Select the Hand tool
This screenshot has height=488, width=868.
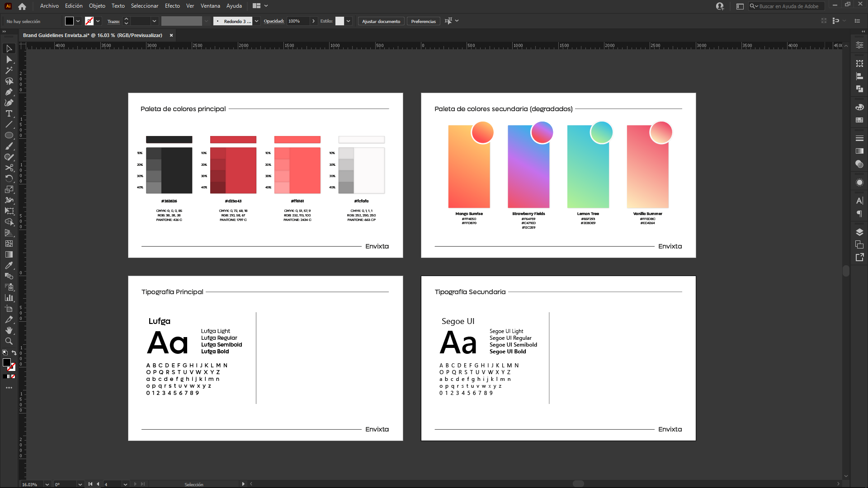[9, 330]
